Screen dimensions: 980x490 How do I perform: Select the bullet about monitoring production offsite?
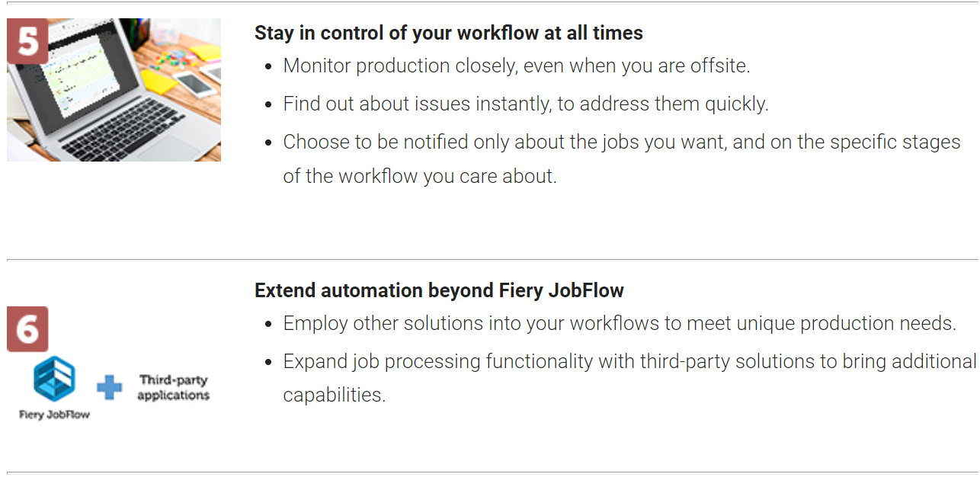(517, 66)
